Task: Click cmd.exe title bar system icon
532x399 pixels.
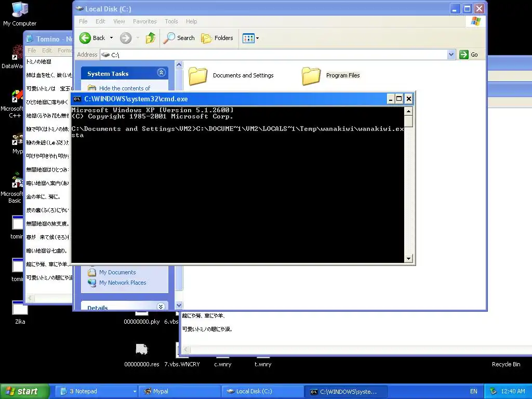Action: coord(77,99)
